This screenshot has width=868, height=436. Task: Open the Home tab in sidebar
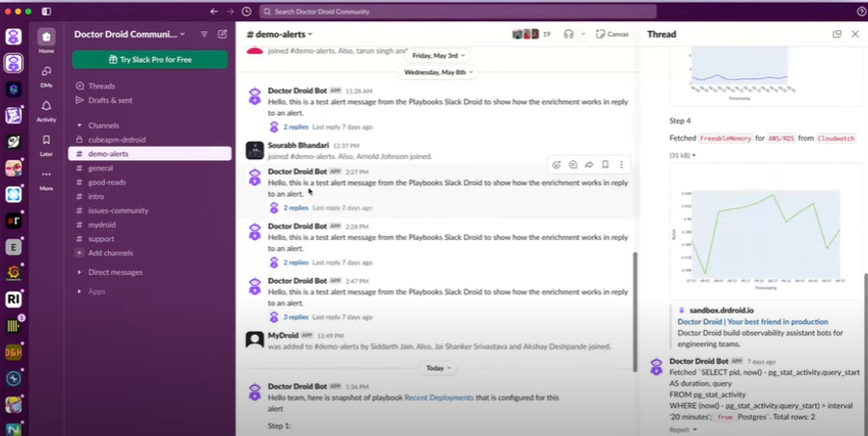tap(46, 41)
